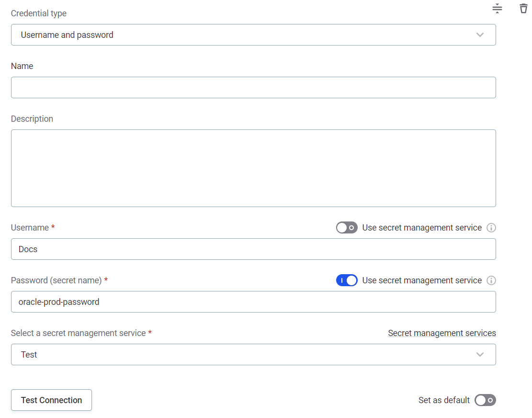Delete this credential using the trash icon
532x418 pixels.
523,8
